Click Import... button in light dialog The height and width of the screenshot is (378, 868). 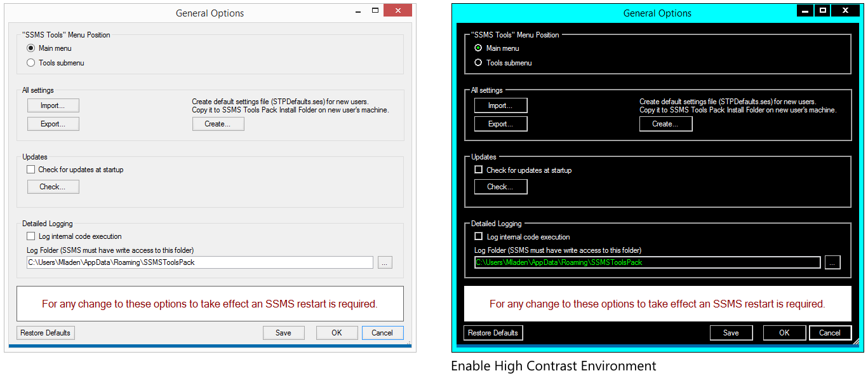click(x=53, y=105)
